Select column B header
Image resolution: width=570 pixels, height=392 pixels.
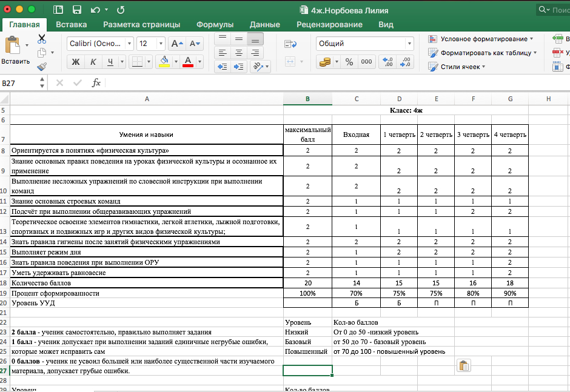tap(307, 99)
